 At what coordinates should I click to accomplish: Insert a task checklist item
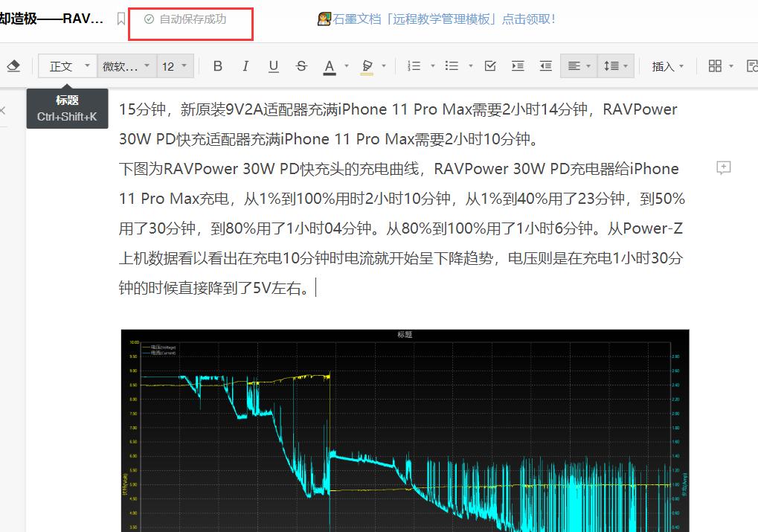(x=489, y=65)
